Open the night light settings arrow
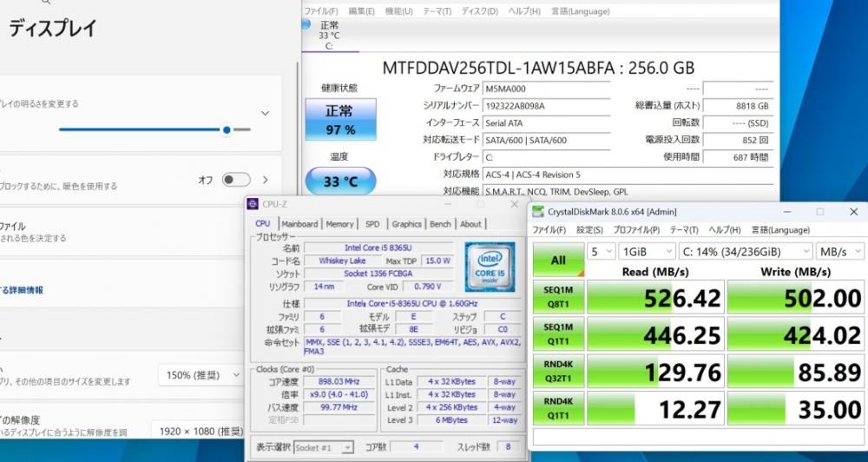The height and width of the screenshot is (462, 868). pyautogui.click(x=265, y=180)
